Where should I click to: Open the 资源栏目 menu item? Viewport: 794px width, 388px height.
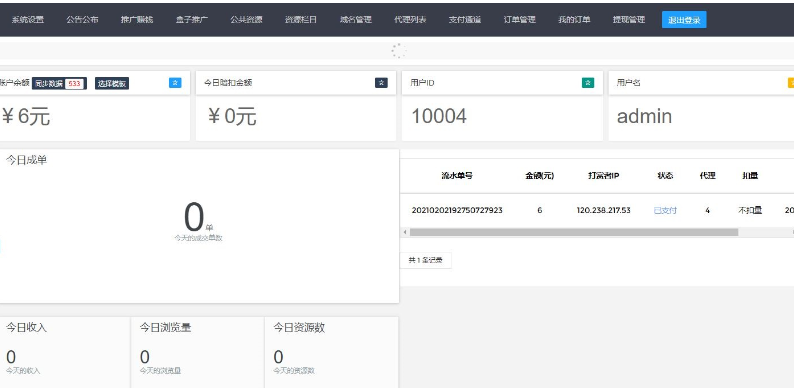point(301,20)
